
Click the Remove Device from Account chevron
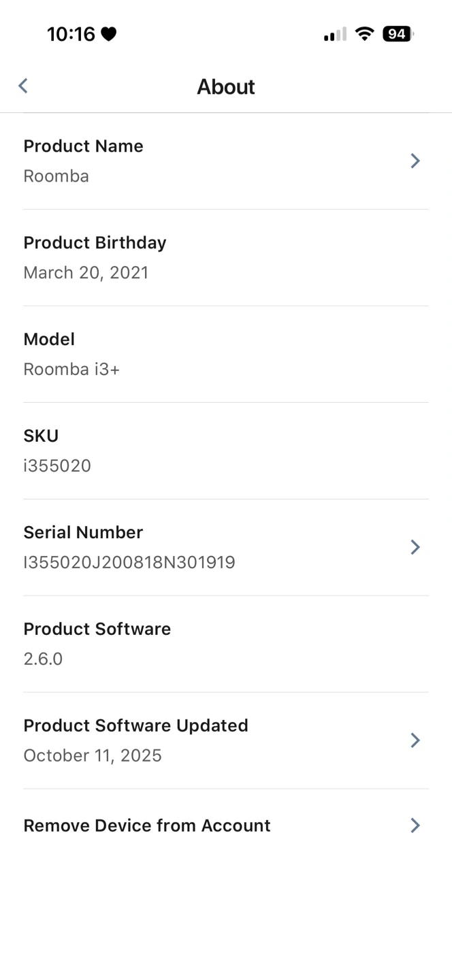coord(415,826)
